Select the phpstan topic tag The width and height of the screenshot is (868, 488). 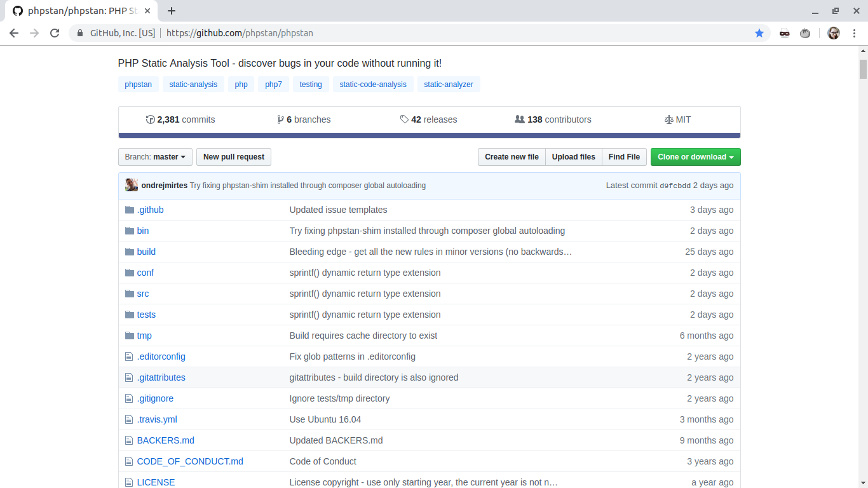click(139, 85)
